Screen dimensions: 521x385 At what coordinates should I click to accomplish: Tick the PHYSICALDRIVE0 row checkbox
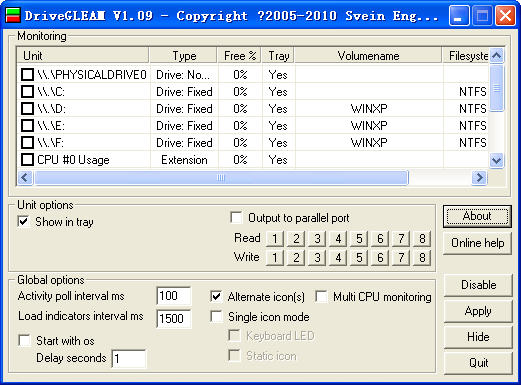(x=27, y=74)
